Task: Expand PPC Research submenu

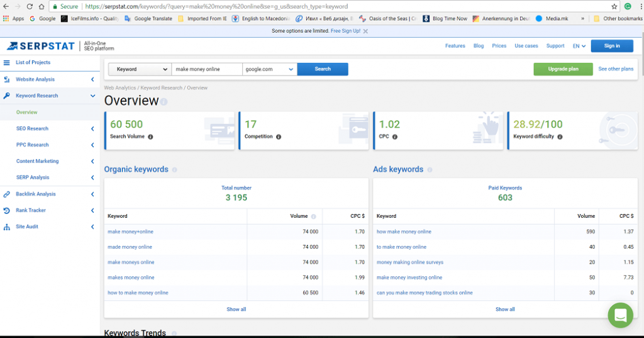Action: coord(92,145)
